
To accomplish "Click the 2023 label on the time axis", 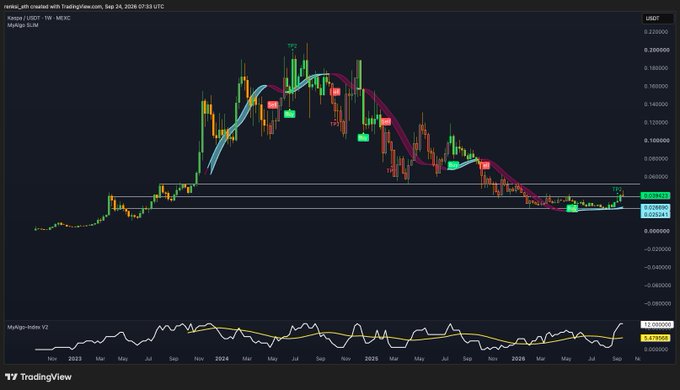I will (x=75, y=359).
